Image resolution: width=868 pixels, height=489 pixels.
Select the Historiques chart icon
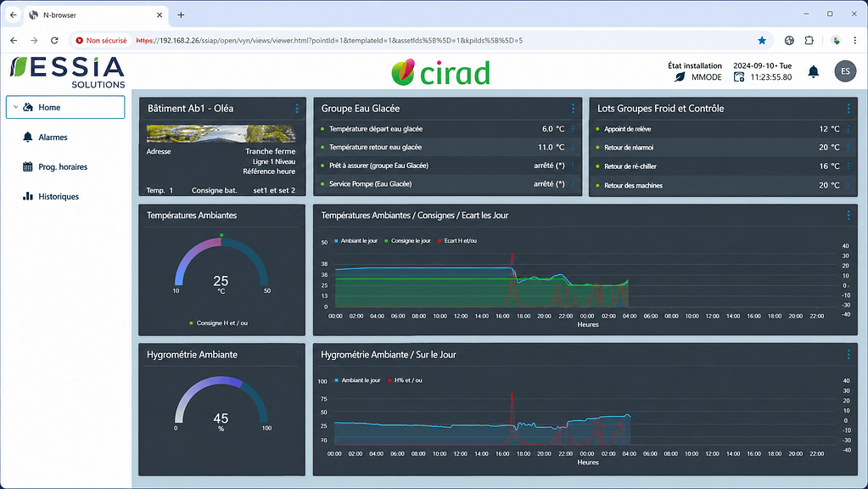pyautogui.click(x=28, y=196)
